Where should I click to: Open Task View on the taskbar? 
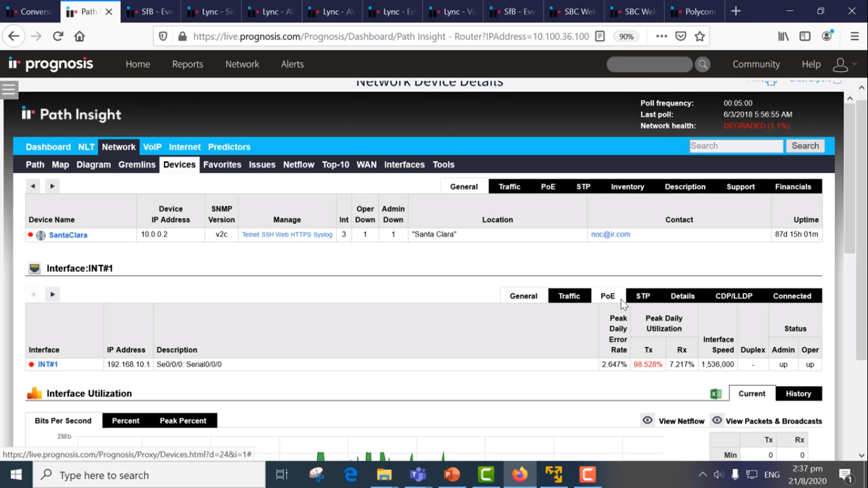281,475
